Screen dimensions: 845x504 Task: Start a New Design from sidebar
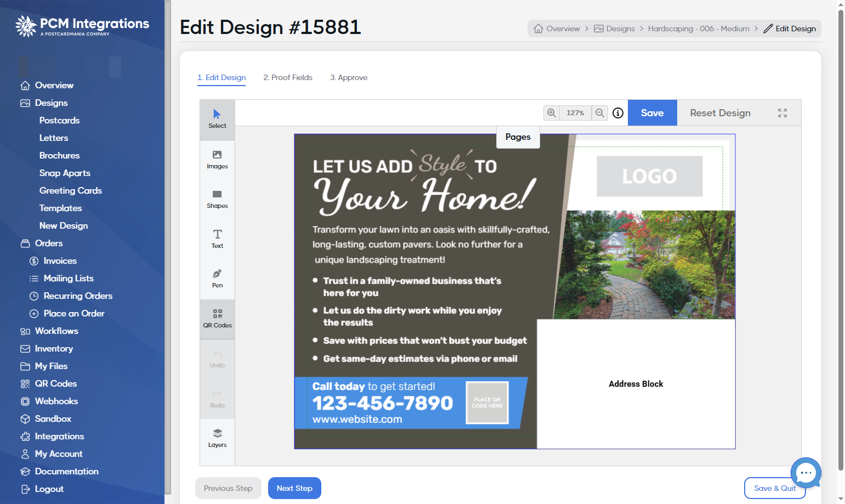(63, 226)
